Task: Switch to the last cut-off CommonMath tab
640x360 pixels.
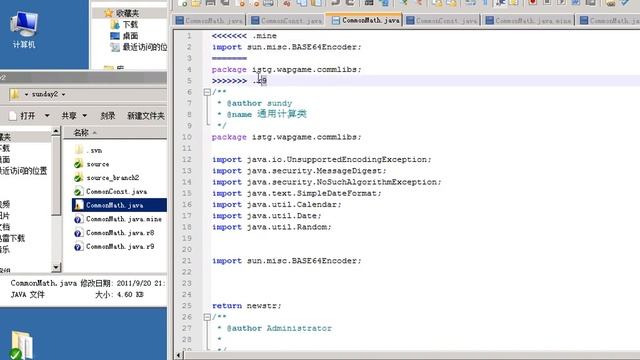Action: (609, 20)
